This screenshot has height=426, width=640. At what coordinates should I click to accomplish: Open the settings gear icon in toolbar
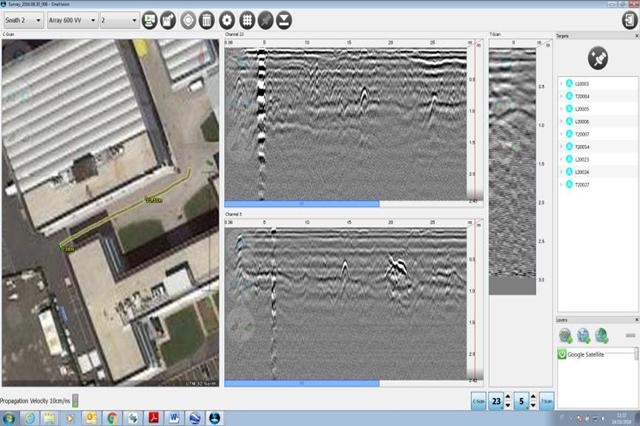click(225, 19)
